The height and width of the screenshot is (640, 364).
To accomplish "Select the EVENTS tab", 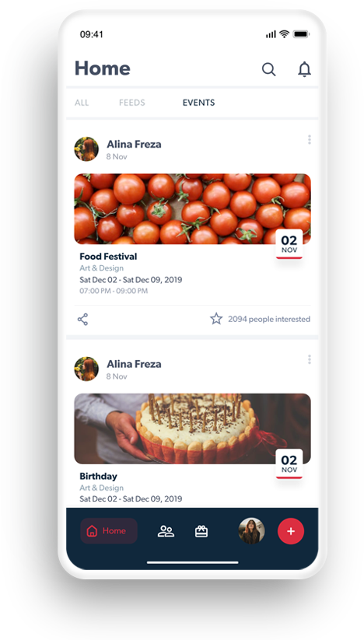I will 199,103.
